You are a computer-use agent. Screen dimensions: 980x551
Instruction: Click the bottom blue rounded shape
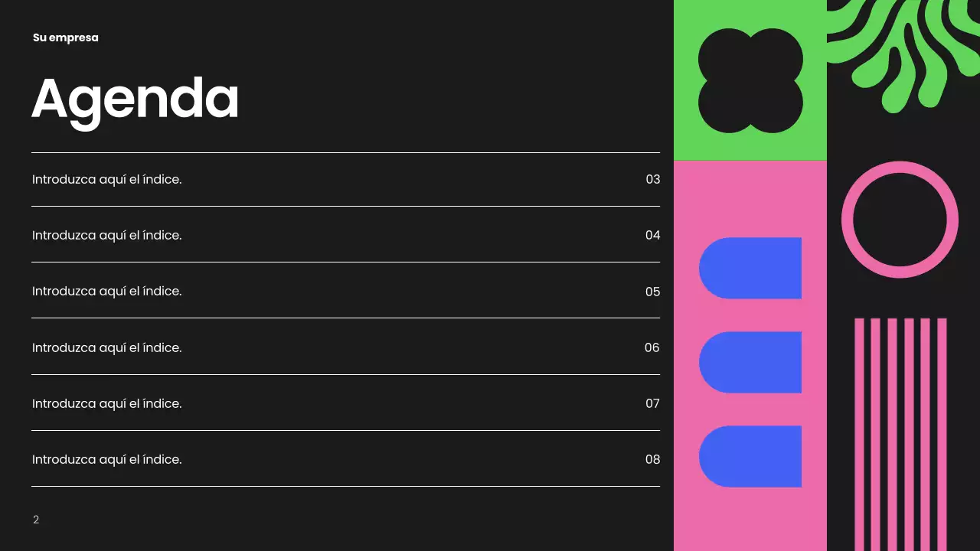coord(750,456)
